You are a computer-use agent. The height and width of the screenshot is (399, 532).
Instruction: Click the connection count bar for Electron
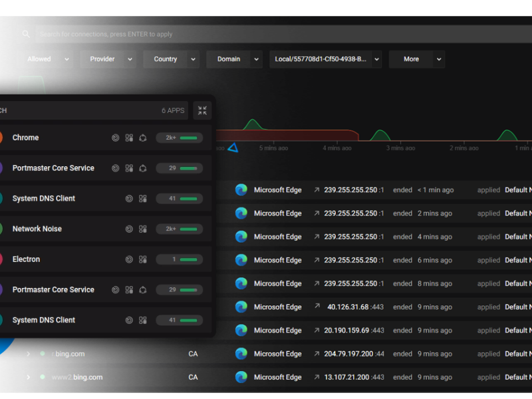[179, 259]
